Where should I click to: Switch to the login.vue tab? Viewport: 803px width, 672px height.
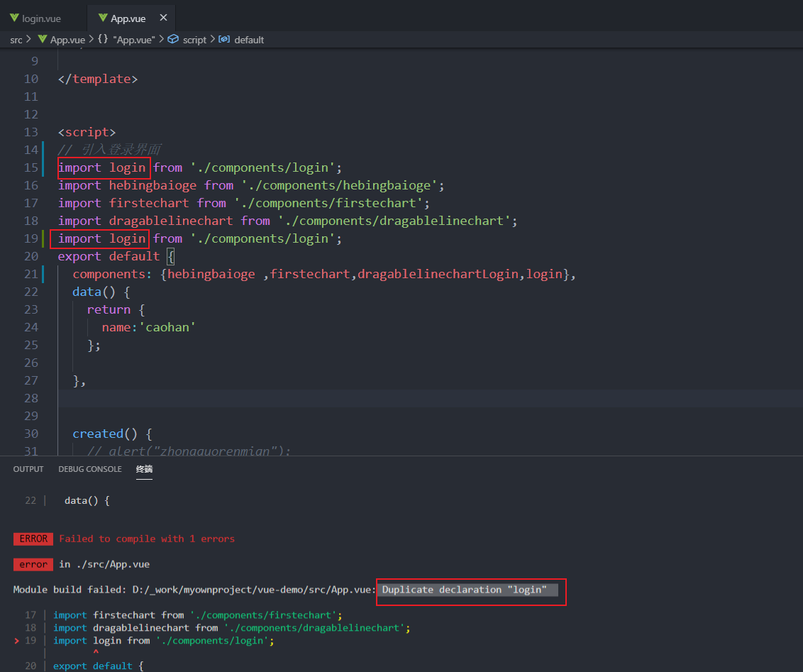click(42, 18)
